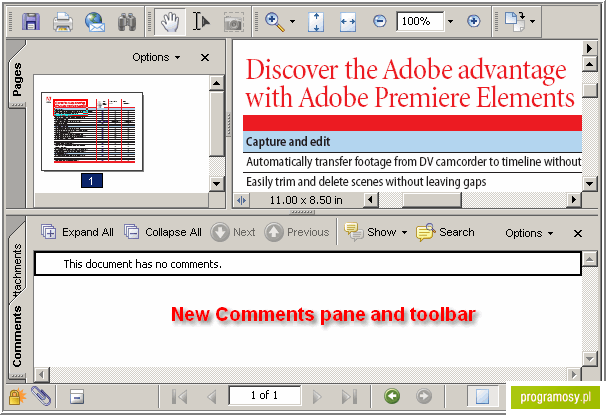Click the comments pane scroll up arrow
This screenshot has width=606, height=415.
point(589,258)
